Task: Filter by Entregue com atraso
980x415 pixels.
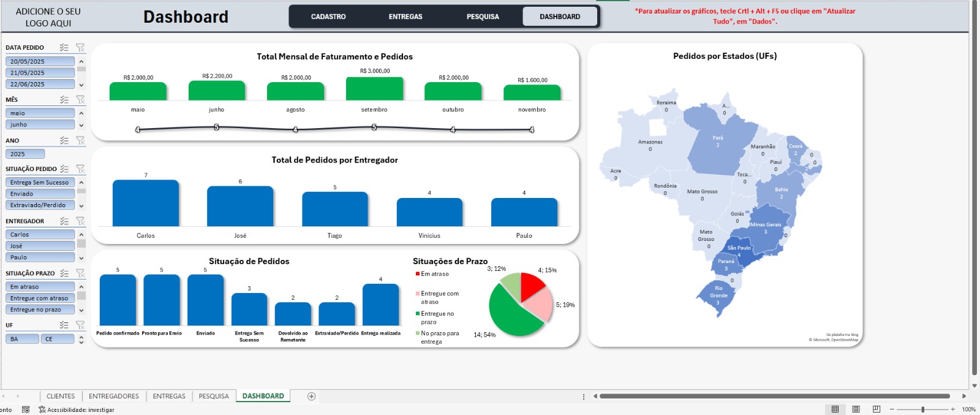Action: pyautogui.click(x=40, y=298)
